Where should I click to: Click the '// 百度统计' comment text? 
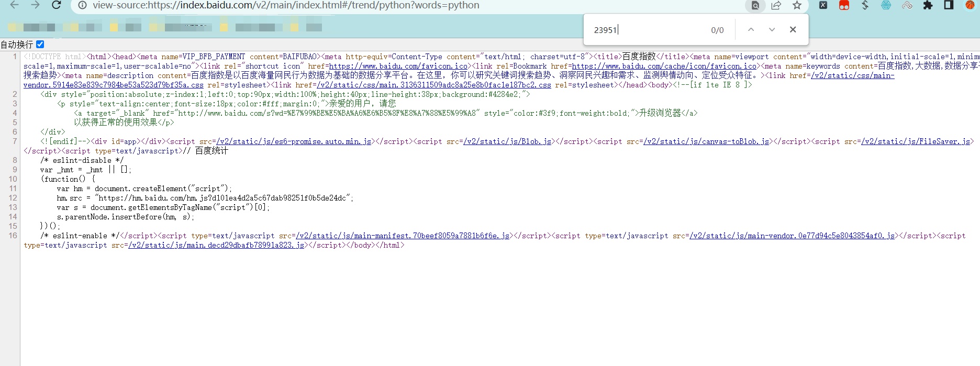point(205,151)
